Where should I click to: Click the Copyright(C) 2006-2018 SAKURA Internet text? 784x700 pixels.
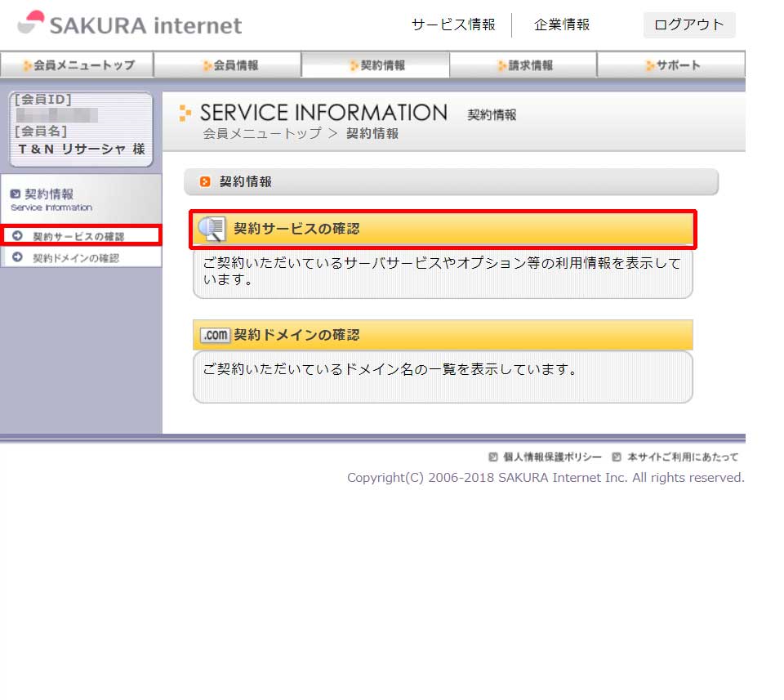pyautogui.click(x=546, y=478)
